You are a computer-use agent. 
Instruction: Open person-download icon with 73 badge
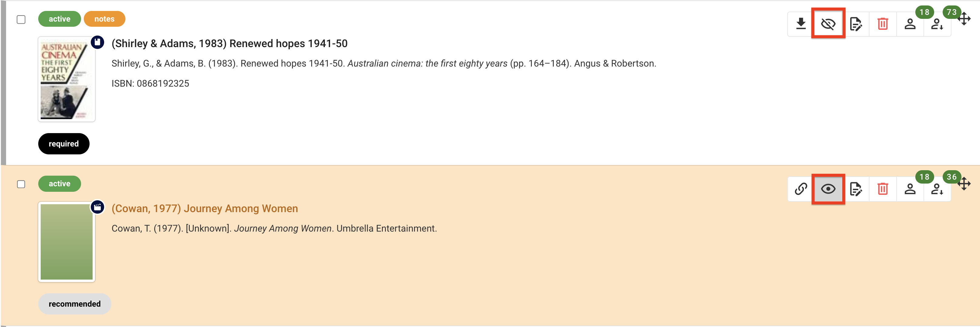tap(937, 24)
